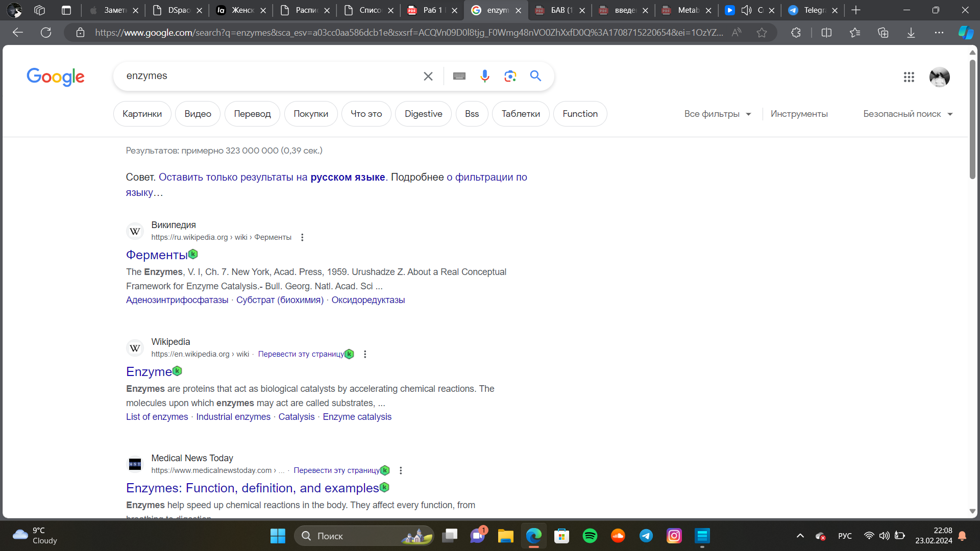This screenshot has height=551, width=980.
Task: Click the page vertical scrollbar thumb
Action: pyautogui.click(x=972, y=119)
